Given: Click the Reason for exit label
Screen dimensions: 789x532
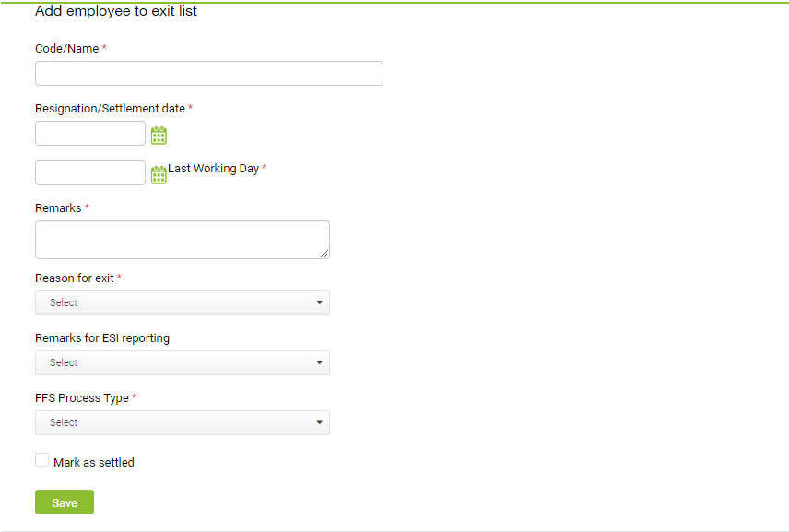Looking at the screenshot, I should (x=75, y=278).
